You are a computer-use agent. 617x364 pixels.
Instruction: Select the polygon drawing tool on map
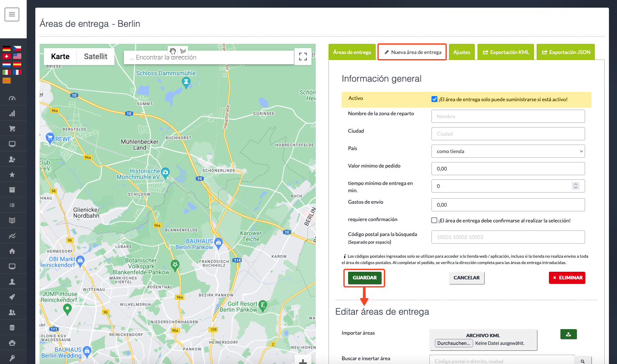pyautogui.click(x=183, y=51)
